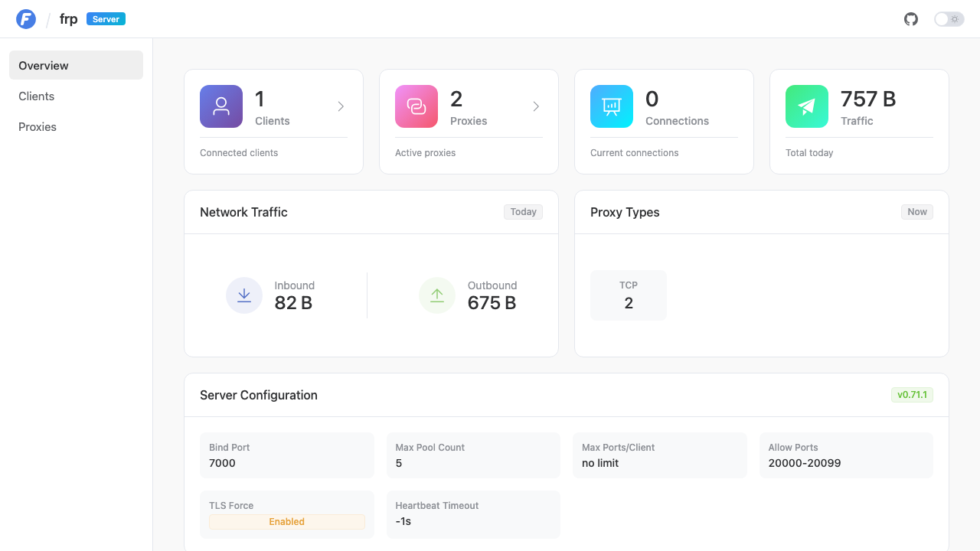Click the Bind Port value 7000
The width and height of the screenshot is (980, 551).
click(222, 463)
